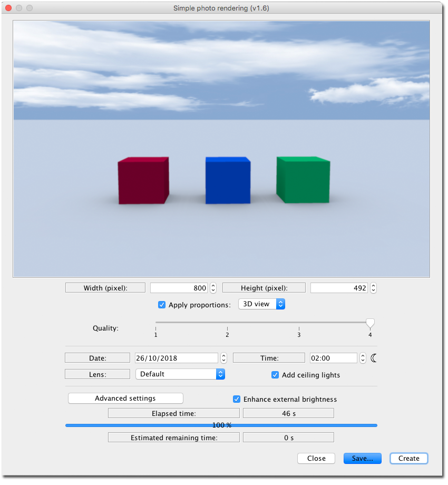Click the Save... button
Viewport: 448px width, 485px height.
click(363, 458)
